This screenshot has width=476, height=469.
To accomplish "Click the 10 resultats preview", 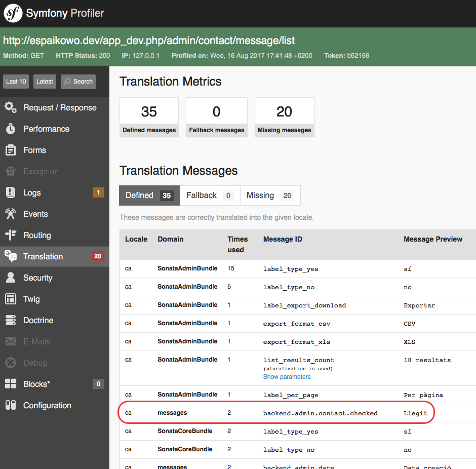I will coord(427,360).
